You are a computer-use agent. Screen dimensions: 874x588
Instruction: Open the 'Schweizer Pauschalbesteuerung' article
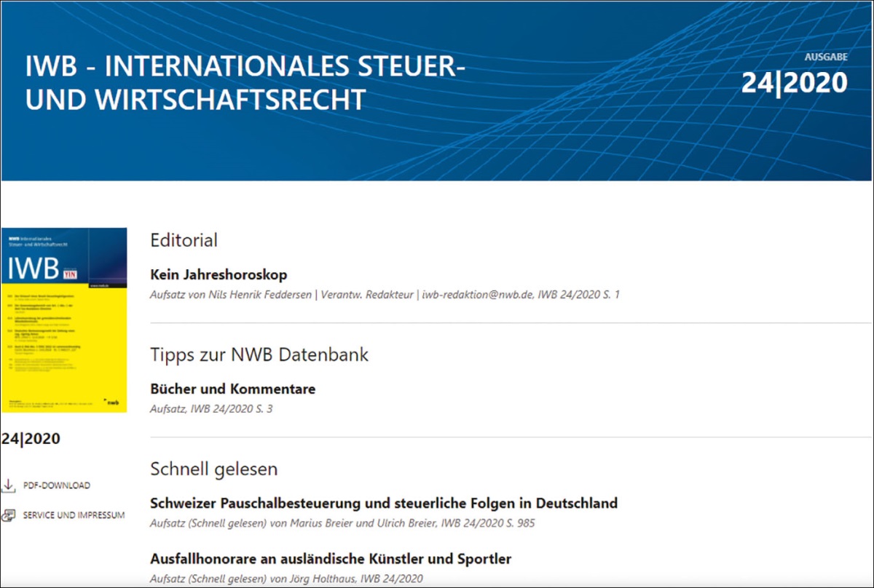click(x=383, y=503)
